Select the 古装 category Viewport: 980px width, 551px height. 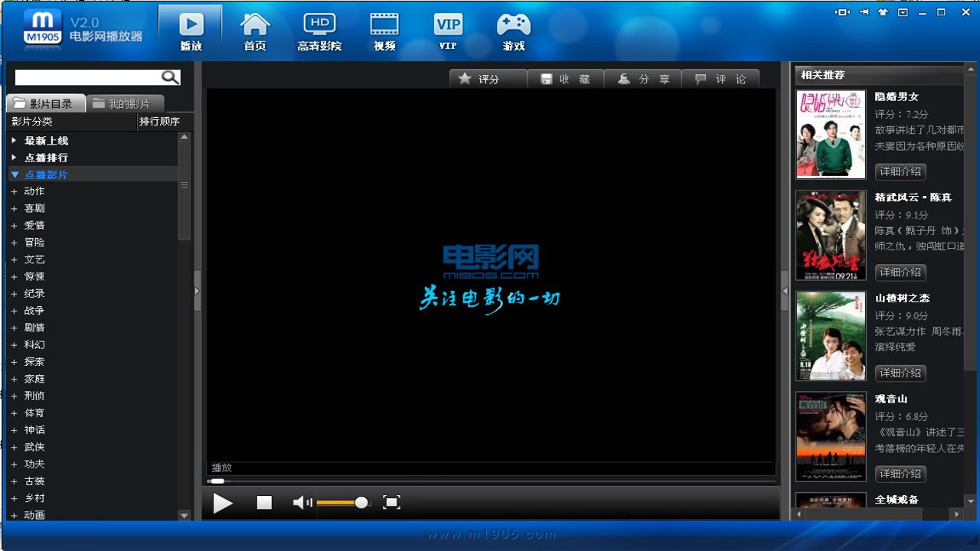pos(34,481)
